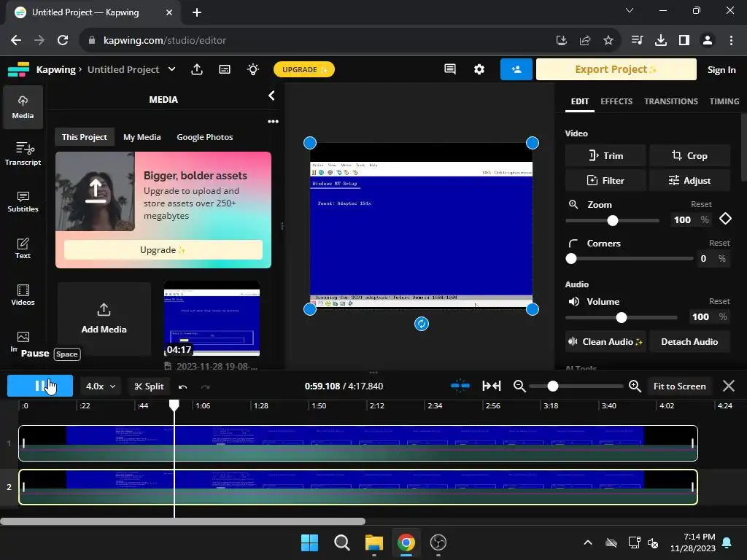
Task: Toggle timeline snapping icon
Action: coord(460,386)
